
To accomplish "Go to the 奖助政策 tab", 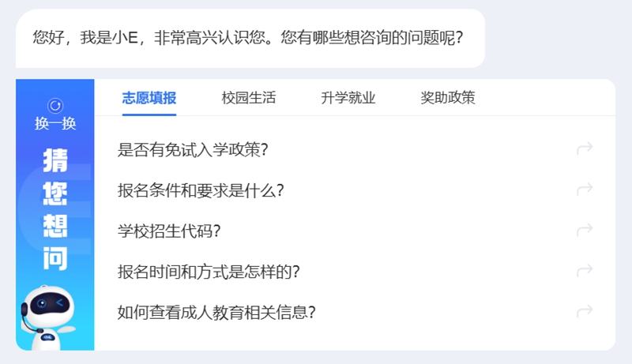I will 447,99.
